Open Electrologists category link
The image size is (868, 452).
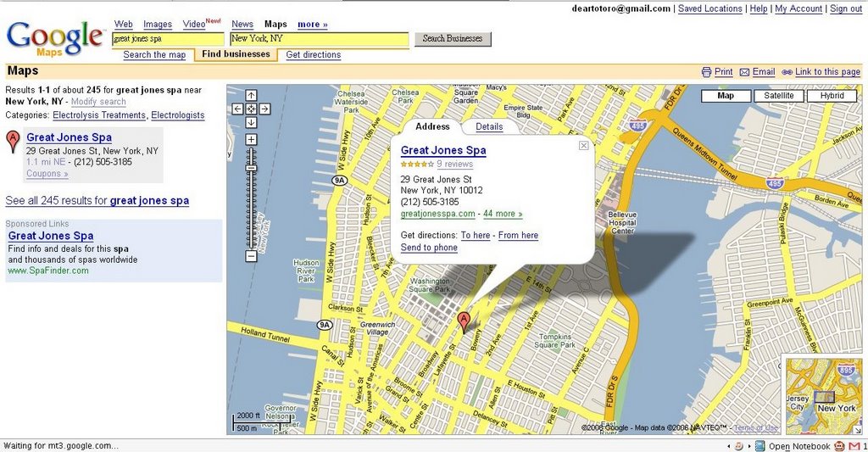click(178, 115)
